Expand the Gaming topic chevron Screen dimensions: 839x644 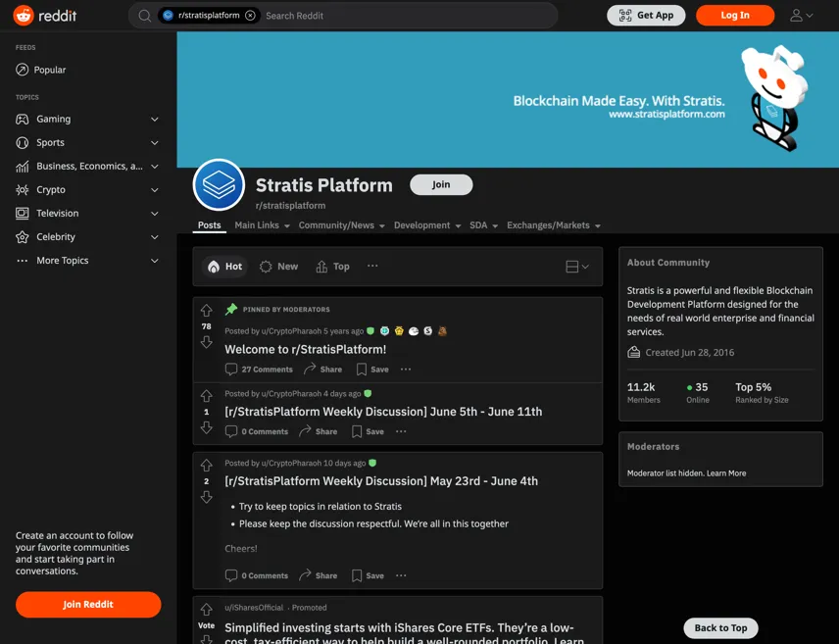(155, 119)
